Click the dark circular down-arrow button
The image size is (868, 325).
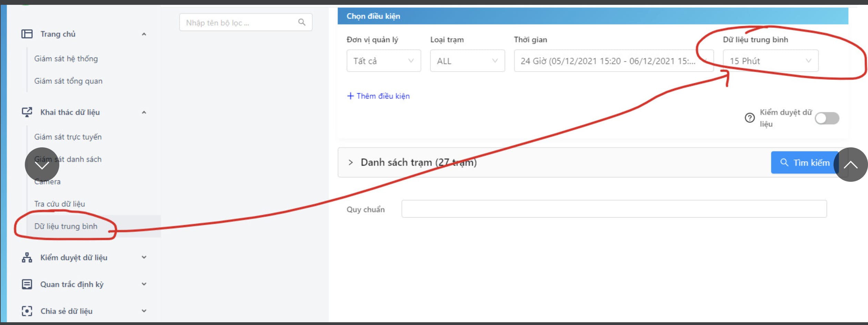coord(42,165)
